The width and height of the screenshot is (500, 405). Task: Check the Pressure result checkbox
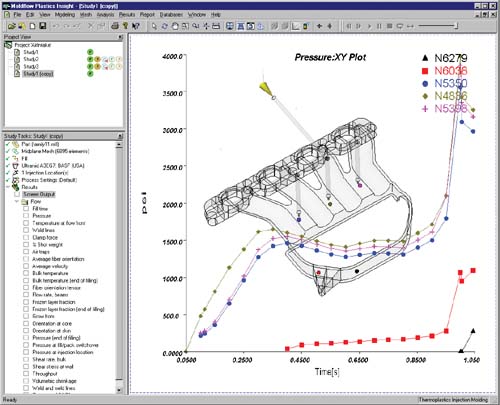pos(26,216)
